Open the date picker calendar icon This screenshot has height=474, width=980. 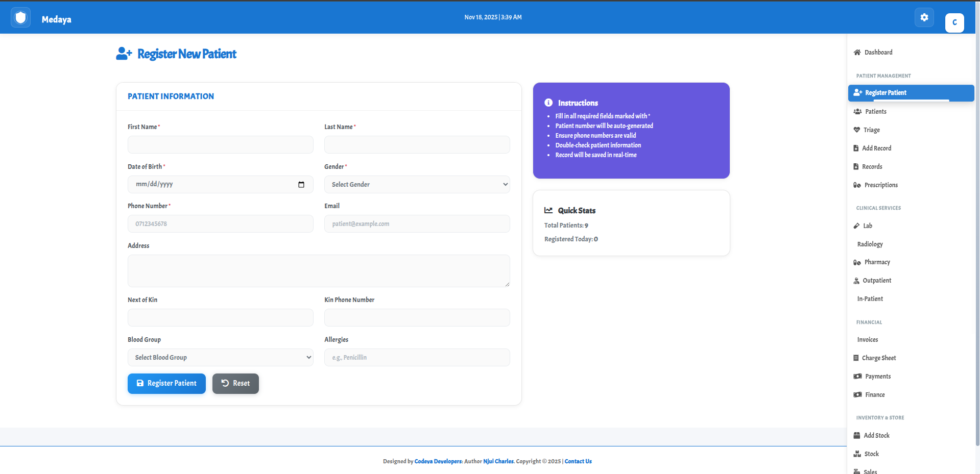point(301,185)
